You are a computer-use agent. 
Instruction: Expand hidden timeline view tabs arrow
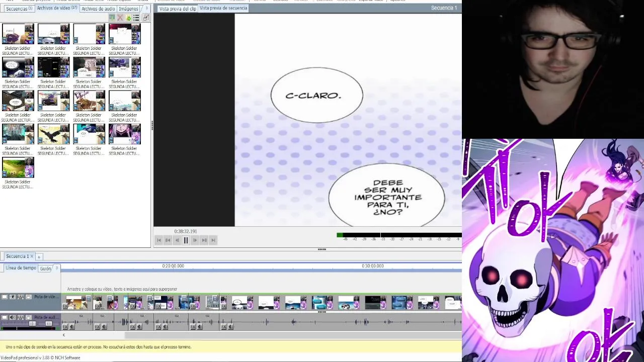[57, 268]
